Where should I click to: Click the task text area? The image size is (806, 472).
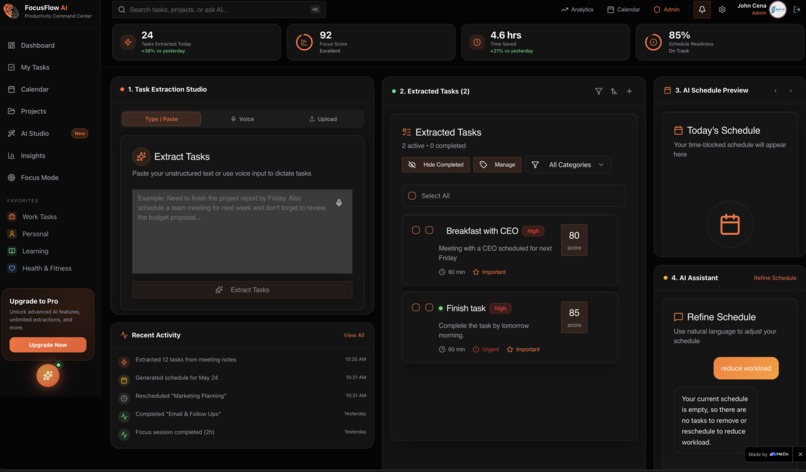(242, 231)
